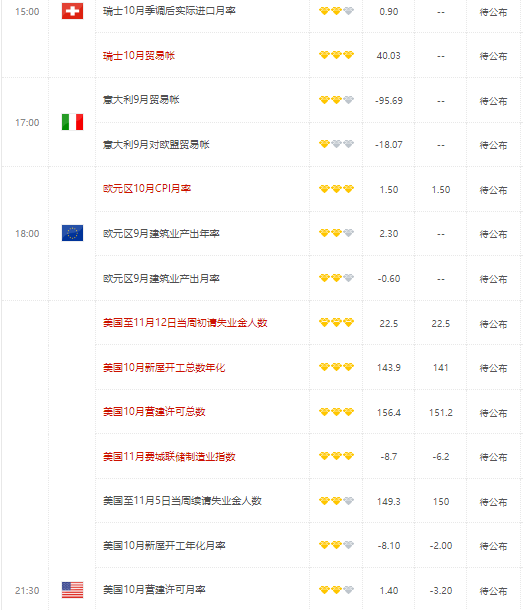The height and width of the screenshot is (610, 523).
Task: Click forecast value -2.00
Action: click(441, 545)
